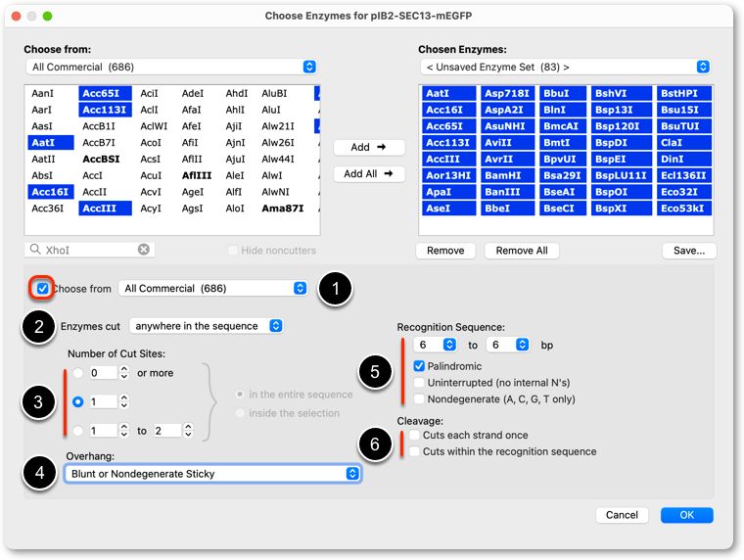The height and width of the screenshot is (560, 744).
Task: Enable 'Uninterrupted (no internal N's)' checkbox
Action: (x=419, y=383)
